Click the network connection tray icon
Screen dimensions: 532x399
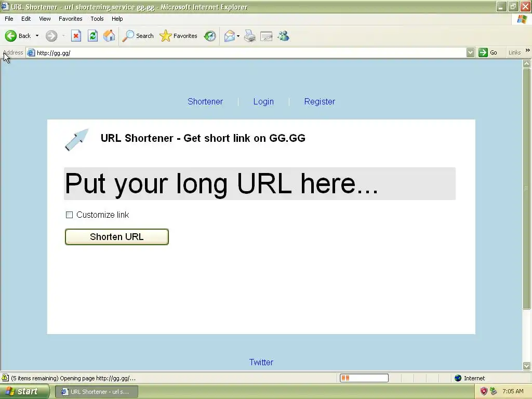click(x=494, y=391)
